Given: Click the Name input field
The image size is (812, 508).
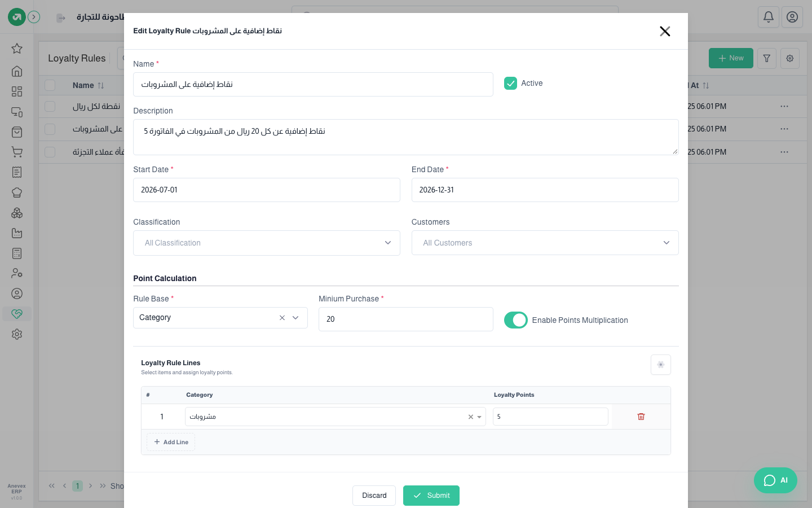Looking at the screenshot, I should 313,84.
